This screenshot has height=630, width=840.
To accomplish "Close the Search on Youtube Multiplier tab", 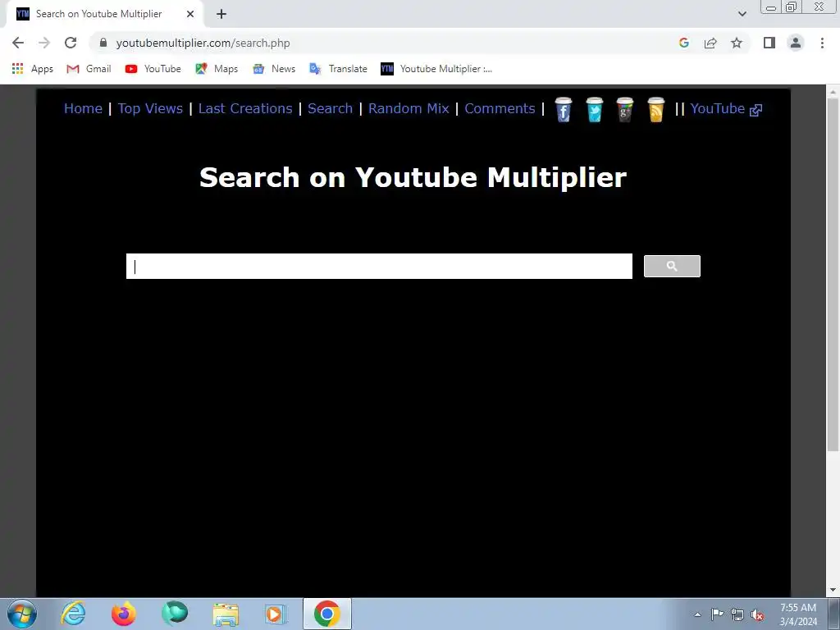I will coord(190,14).
